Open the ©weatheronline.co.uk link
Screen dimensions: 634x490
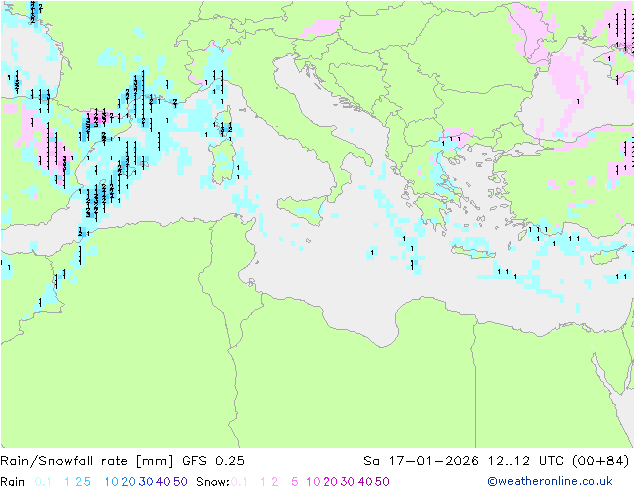click(550, 482)
